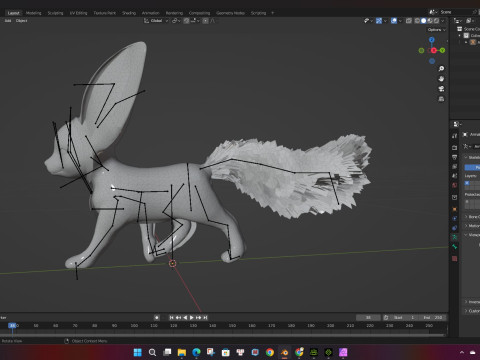The height and width of the screenshot is (360, 480).
Task: Switch to the Animation workspace tab
Action: [x=151, y=13]
